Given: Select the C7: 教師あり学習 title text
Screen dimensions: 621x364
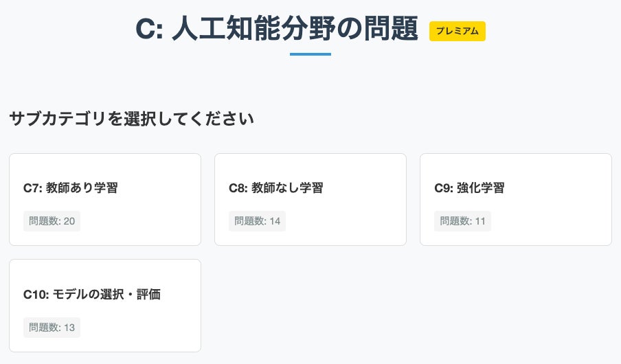Looking at the screenshot, I should (70, 187).
